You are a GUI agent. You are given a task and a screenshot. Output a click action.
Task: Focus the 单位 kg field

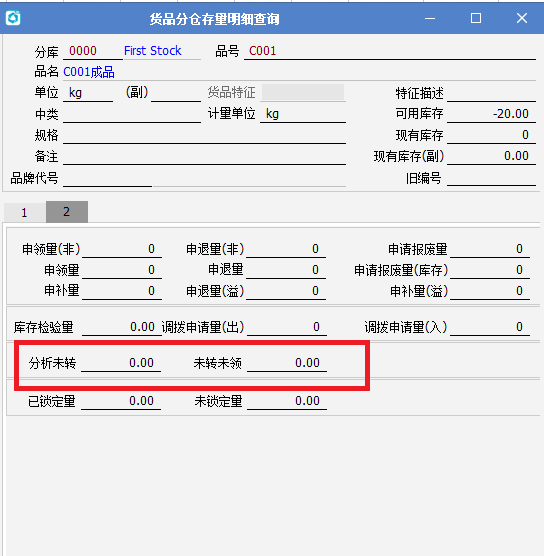(88, 93)
